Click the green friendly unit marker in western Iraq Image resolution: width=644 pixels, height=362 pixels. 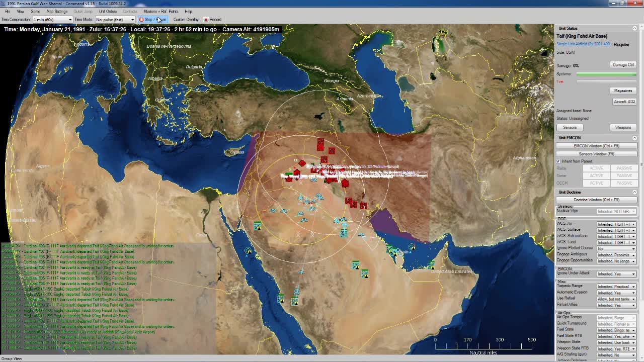[288, 175]
